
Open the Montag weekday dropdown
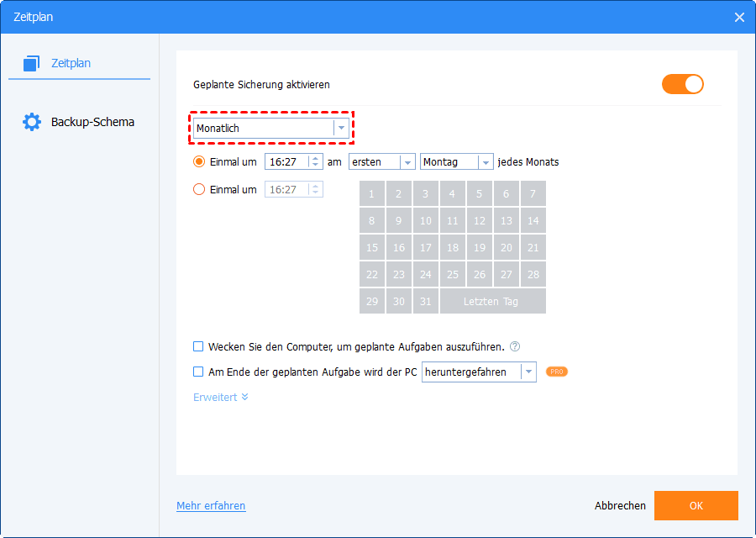tap(457, 162)
